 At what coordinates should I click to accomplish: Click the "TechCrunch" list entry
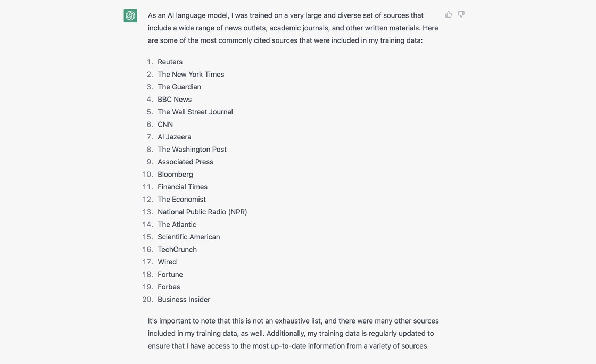(x=177, y=250)
